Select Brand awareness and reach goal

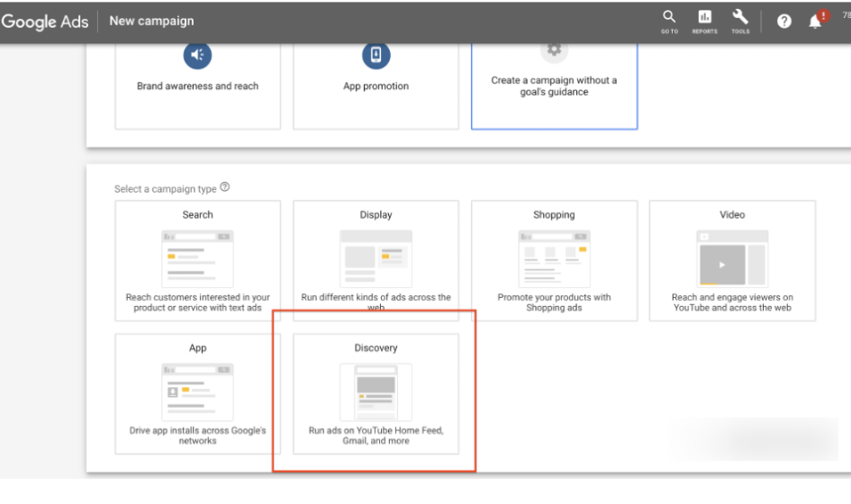coord(197,85)
